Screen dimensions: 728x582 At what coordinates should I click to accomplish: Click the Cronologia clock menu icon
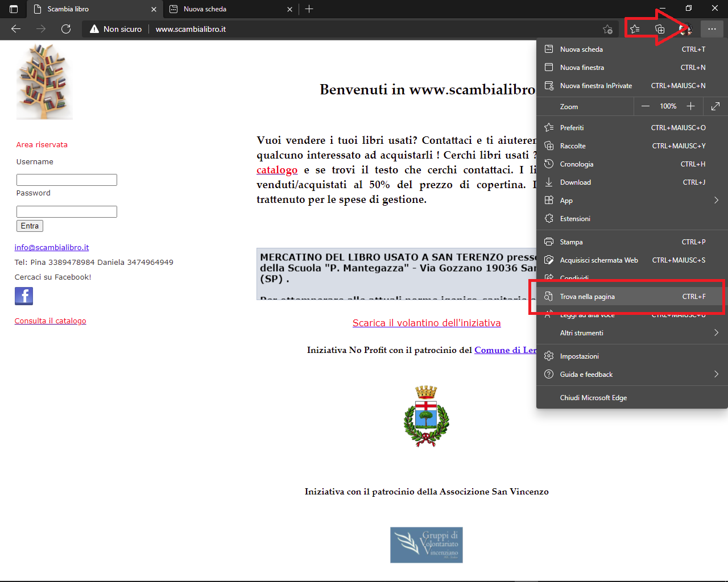click(549, 164)
